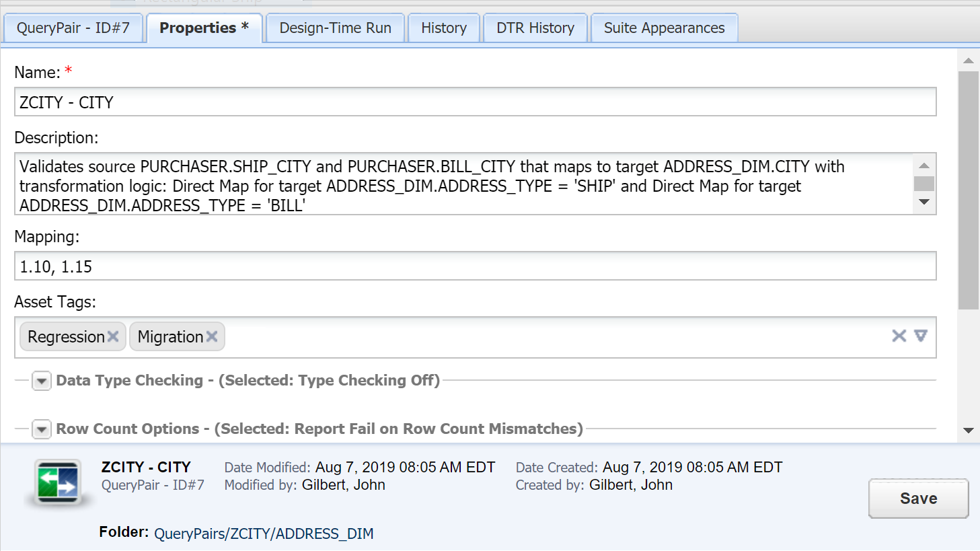980x551 pixels.
Task: Go to Suite Appearances tab
Action: 664,28
